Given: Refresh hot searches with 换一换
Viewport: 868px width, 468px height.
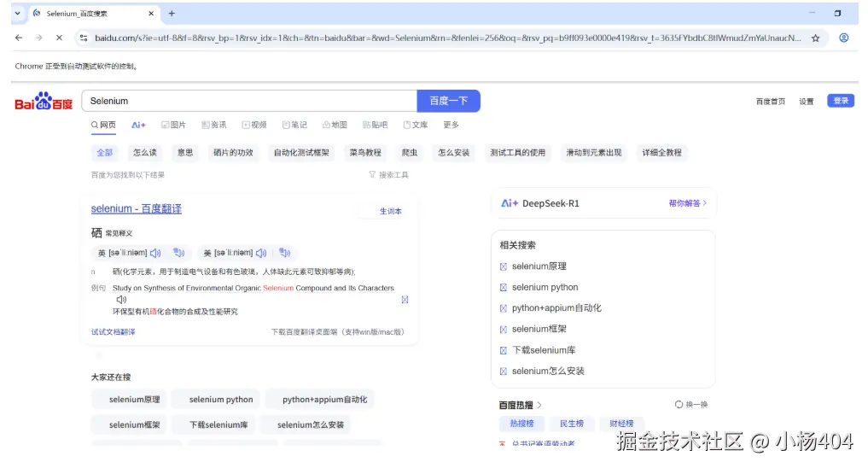Looking at the screenshot, I should coord(691,405).
